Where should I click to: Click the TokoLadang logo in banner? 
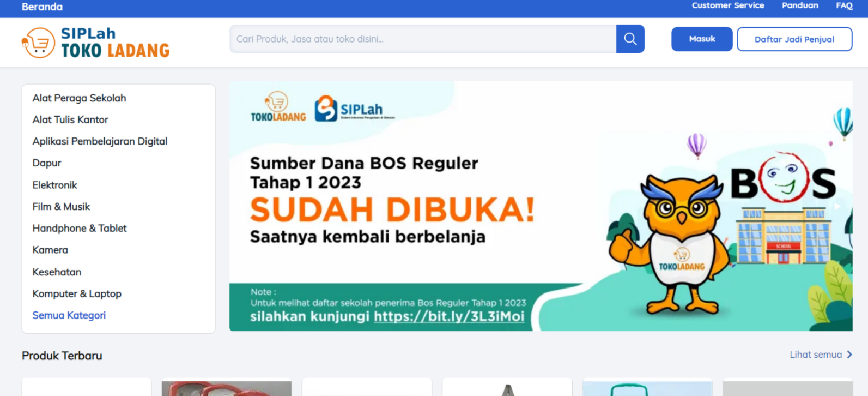click(278, 106)
